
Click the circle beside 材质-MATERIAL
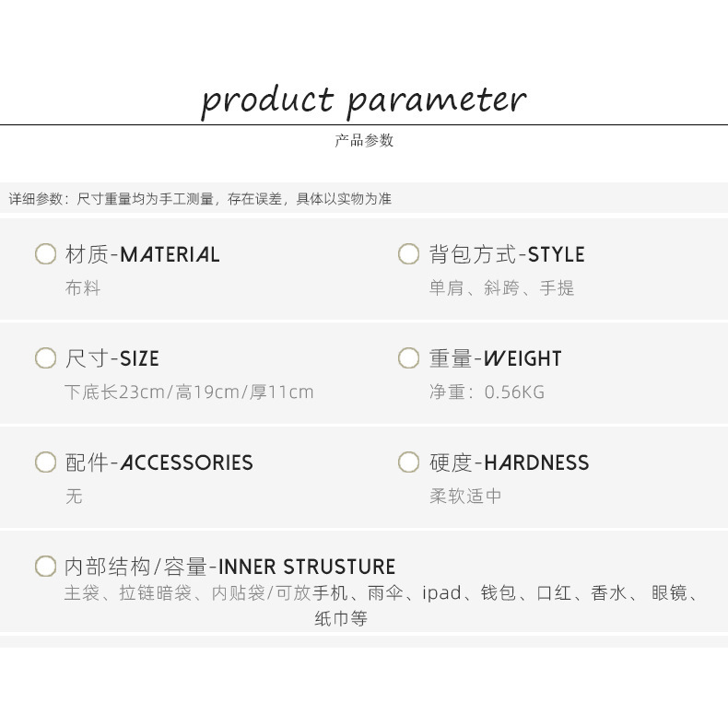(45, 253)
